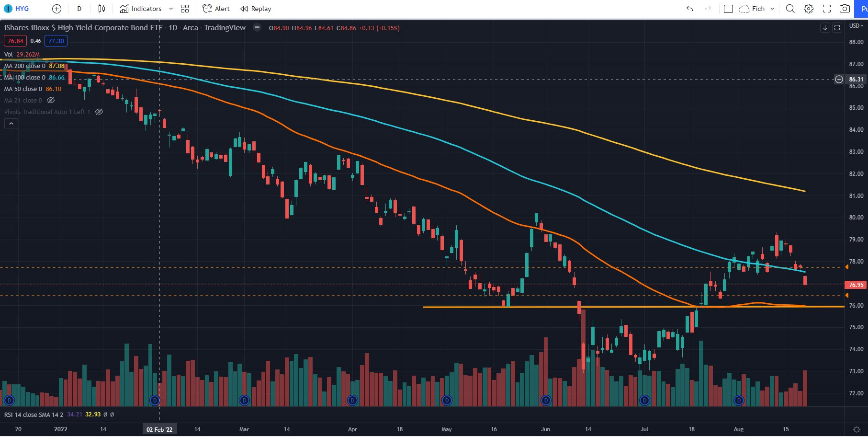Select the MA 50 indicator legend
Screen dimensions: 868x437
tap(33, 89)
